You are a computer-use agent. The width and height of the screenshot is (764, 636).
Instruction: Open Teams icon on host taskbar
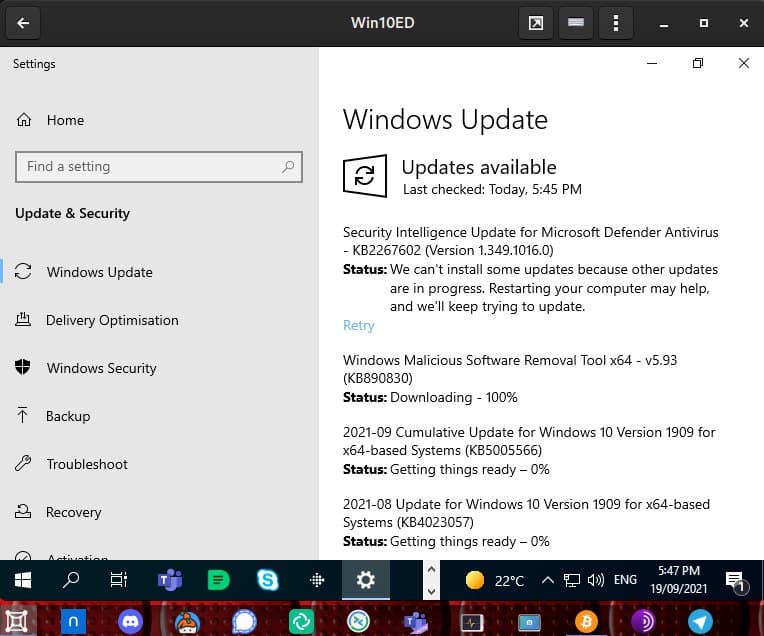(x=415, y=622)
